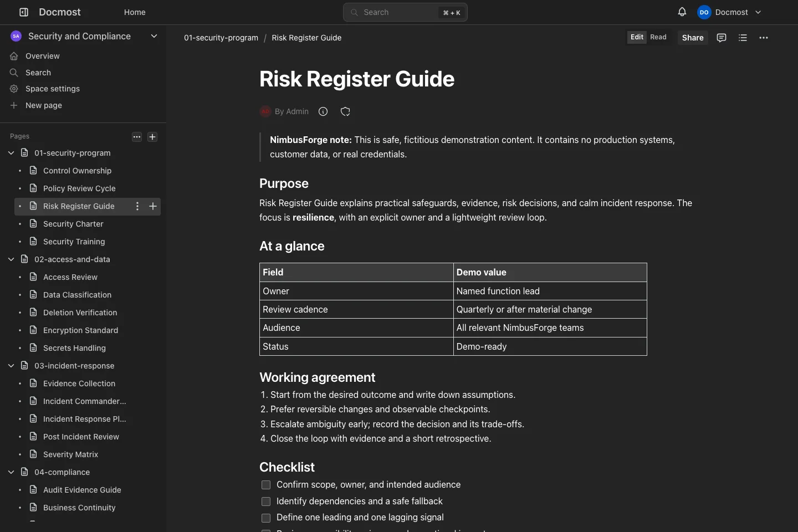Screen dimensions: 798x532
Task: Collapse the 04-compliance tree
Action: (11, 472)
